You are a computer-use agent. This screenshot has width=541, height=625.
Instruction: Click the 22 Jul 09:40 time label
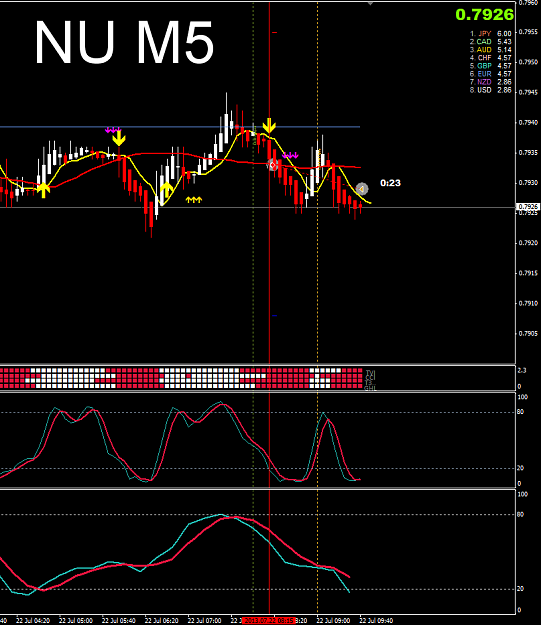[x=376, y=621]
